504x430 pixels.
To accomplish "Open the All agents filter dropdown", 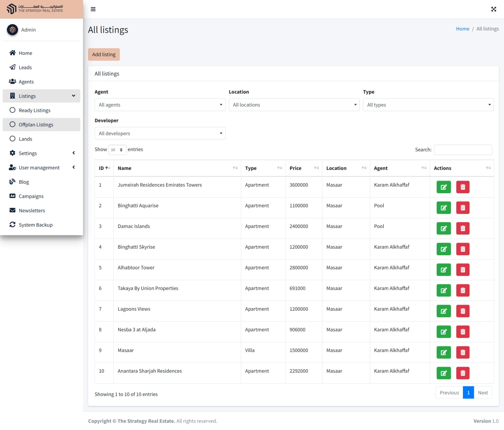I will pos(160,105).
